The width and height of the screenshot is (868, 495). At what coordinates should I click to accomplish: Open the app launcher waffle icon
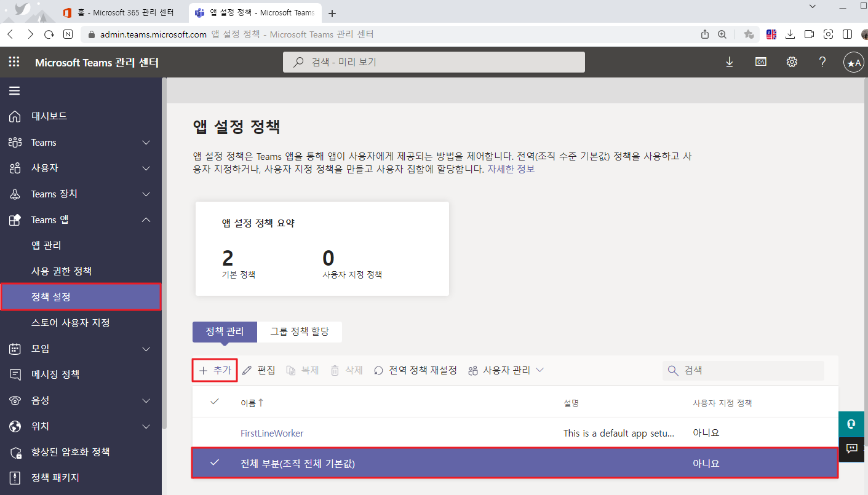(x=14, y=62)
